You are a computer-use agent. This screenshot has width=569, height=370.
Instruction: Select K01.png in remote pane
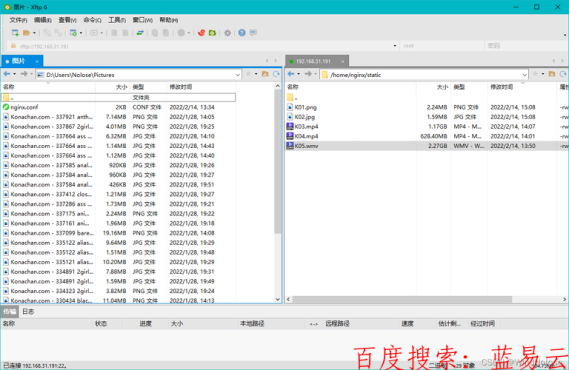427,107
